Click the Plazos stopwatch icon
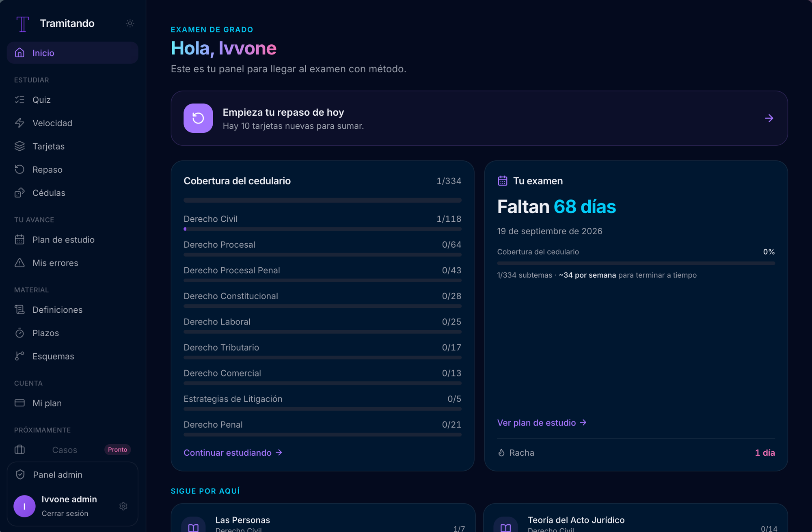 pos(19,333)
